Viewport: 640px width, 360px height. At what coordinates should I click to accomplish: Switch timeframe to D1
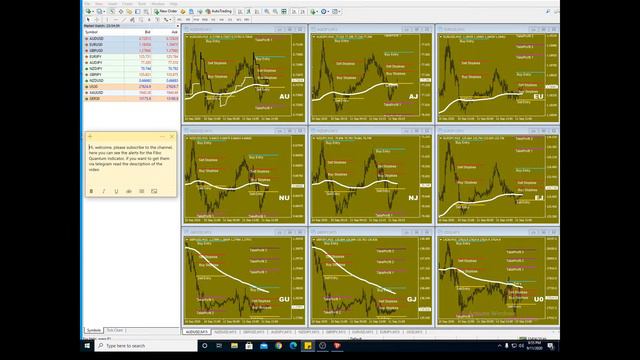(230, 19)
